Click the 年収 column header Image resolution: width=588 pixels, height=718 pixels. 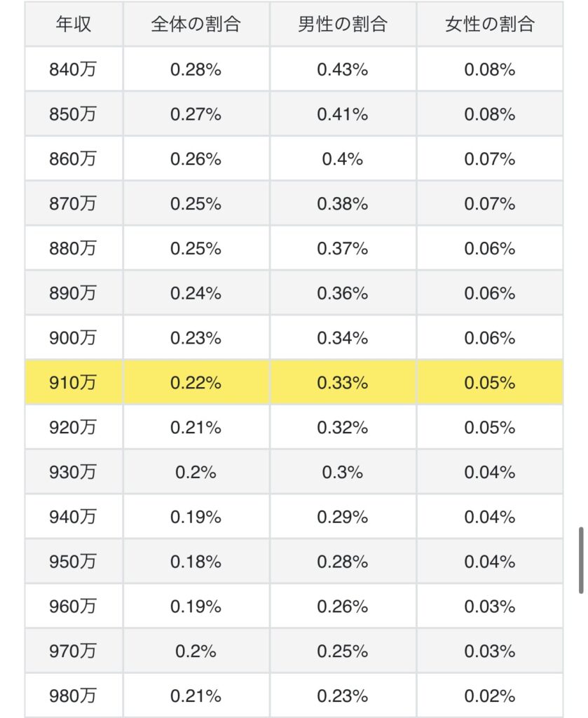(74, 24)
